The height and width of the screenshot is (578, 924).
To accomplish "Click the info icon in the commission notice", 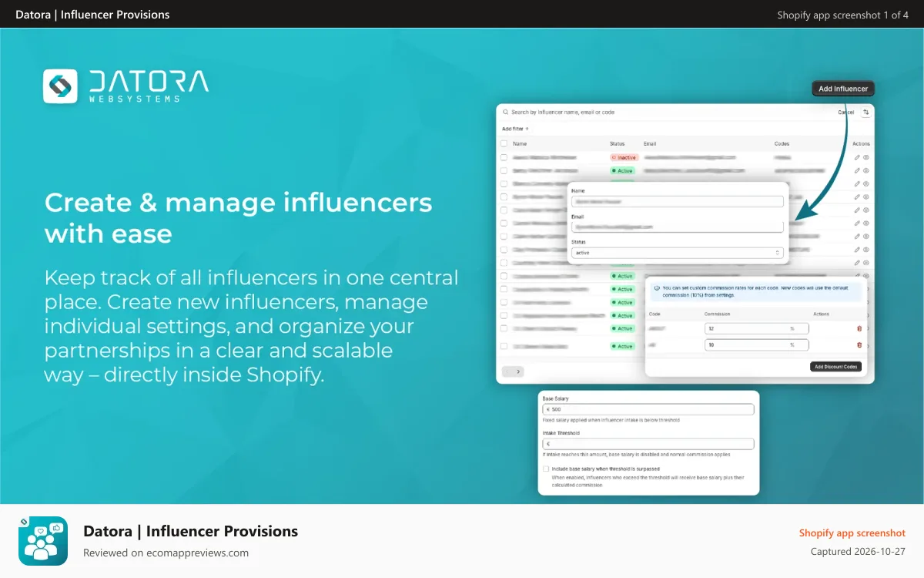I will point(657,287).
